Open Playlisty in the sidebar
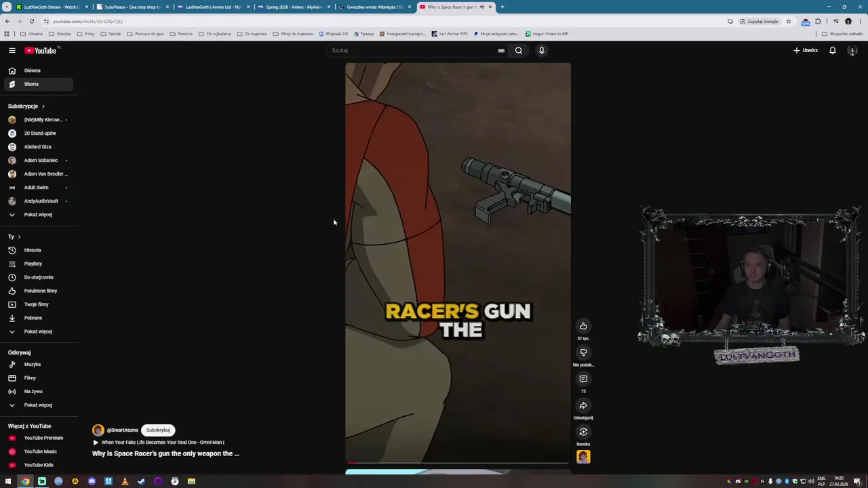The image size is (868, 488). point(37,264)
